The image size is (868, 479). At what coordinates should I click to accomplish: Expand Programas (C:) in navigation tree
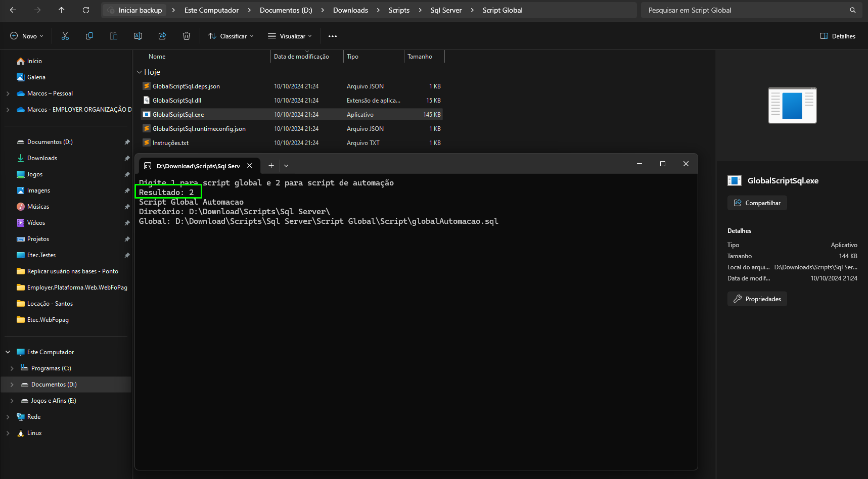pyautogui.click(x=12, y=368)
